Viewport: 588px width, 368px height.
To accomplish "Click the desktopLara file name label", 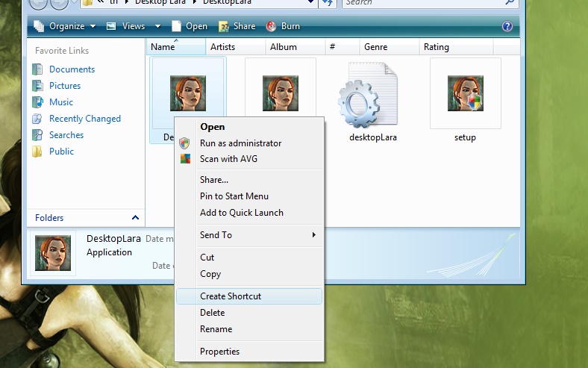I will point(373,137).
